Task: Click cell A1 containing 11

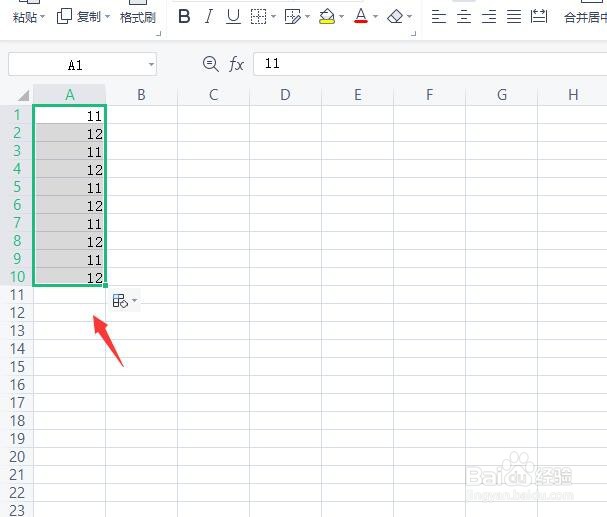Action: [x=70, y=115]
